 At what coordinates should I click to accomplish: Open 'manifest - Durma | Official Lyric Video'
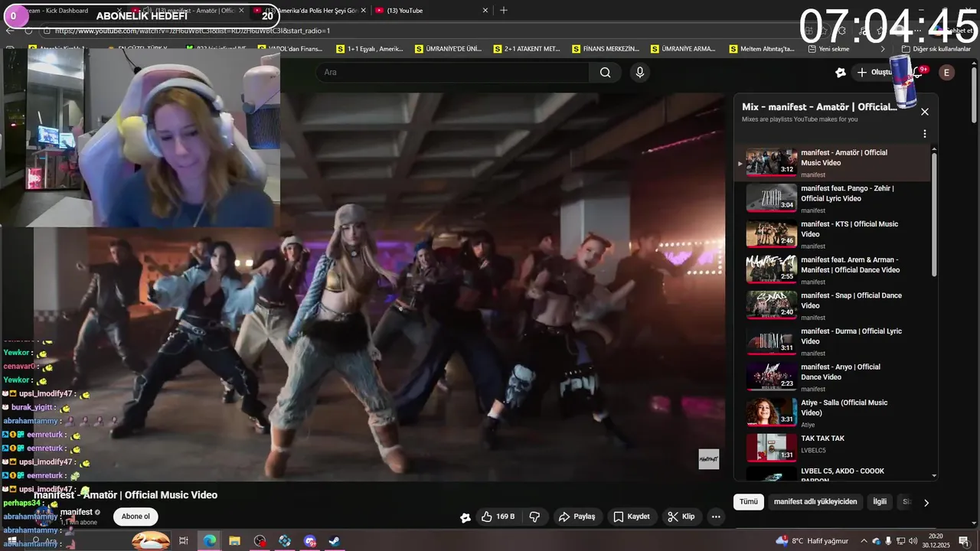835,341
